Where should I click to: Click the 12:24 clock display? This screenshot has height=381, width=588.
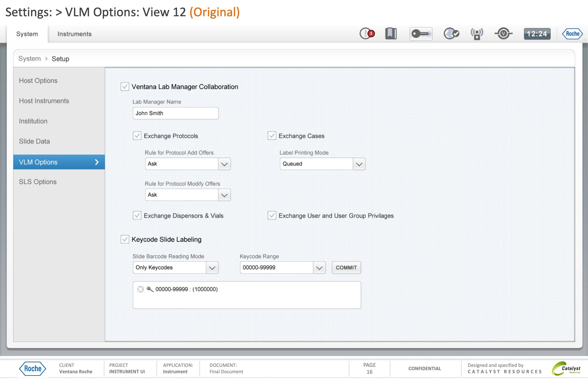(537, 34)
